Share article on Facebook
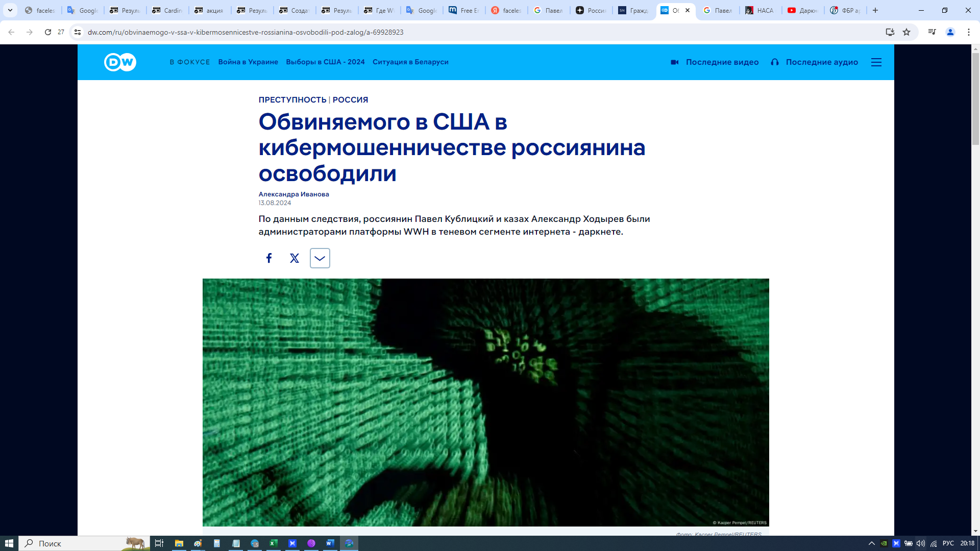The width and height of the screenshot is (980, 551). click(269, 258)
